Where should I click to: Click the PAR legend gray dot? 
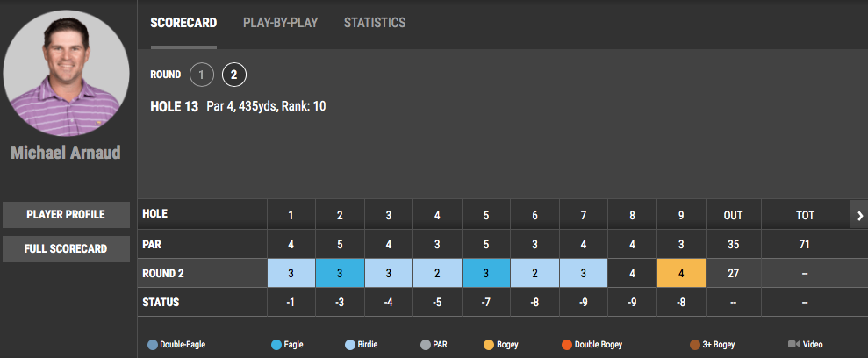[x=425, y=345]
